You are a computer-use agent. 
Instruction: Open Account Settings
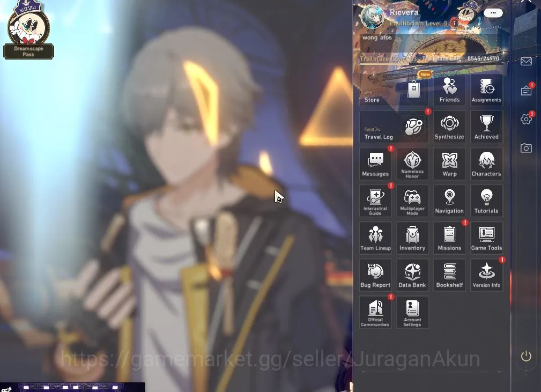pos(412,312)
